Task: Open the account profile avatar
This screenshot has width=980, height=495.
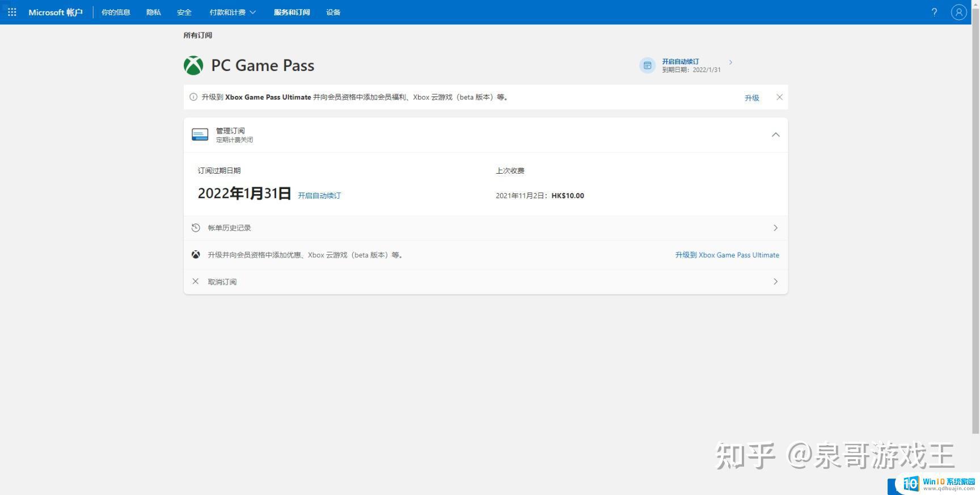Action: click(x=958, y=12)
